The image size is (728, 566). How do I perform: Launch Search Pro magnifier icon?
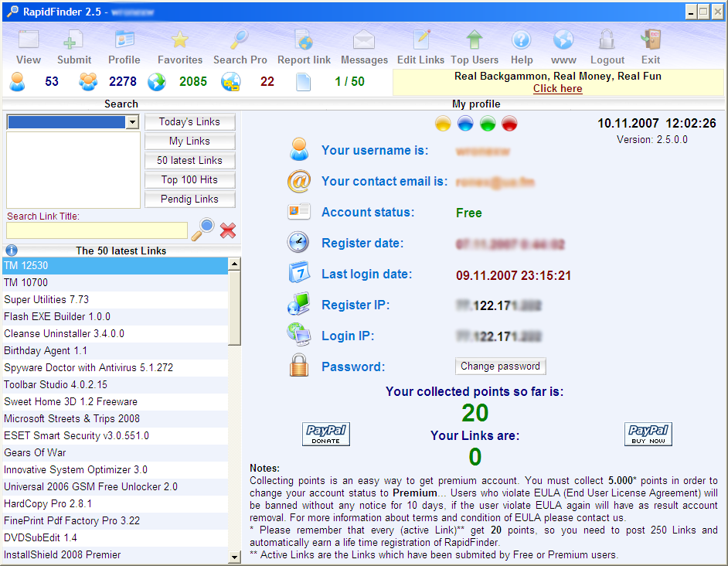point(240,39)
